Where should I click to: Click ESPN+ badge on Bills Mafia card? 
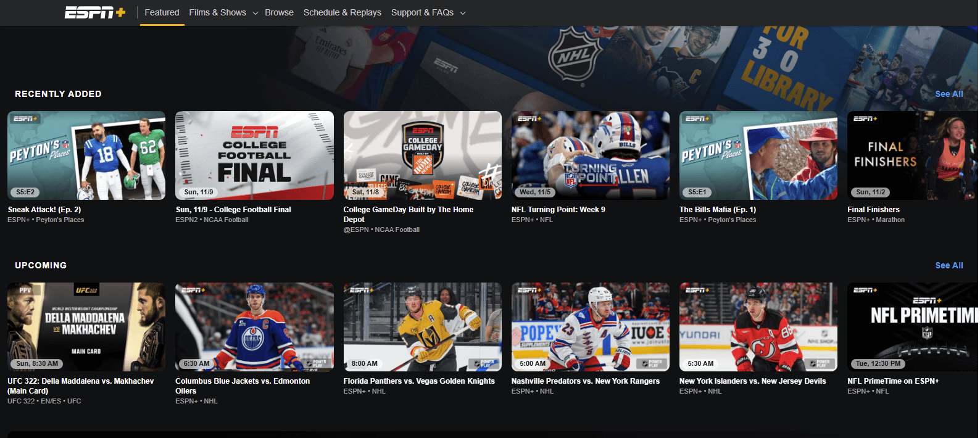point(697,118)
